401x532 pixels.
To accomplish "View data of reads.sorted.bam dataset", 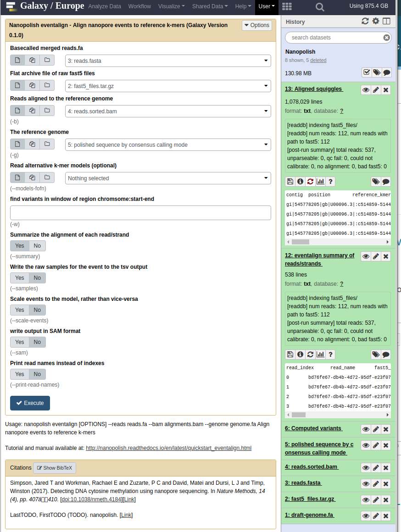I will [366, 468].
